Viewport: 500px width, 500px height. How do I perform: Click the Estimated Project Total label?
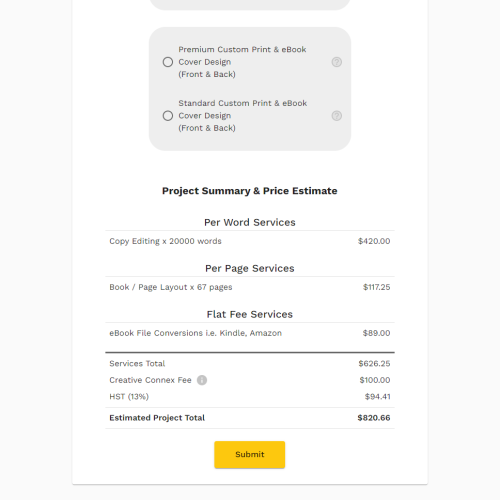click(157, 418)
